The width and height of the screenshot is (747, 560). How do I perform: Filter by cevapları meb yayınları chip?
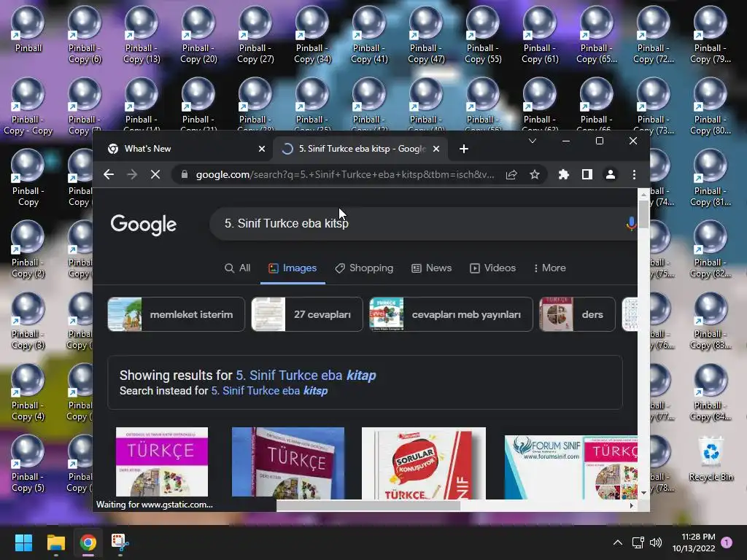[451, 314]
